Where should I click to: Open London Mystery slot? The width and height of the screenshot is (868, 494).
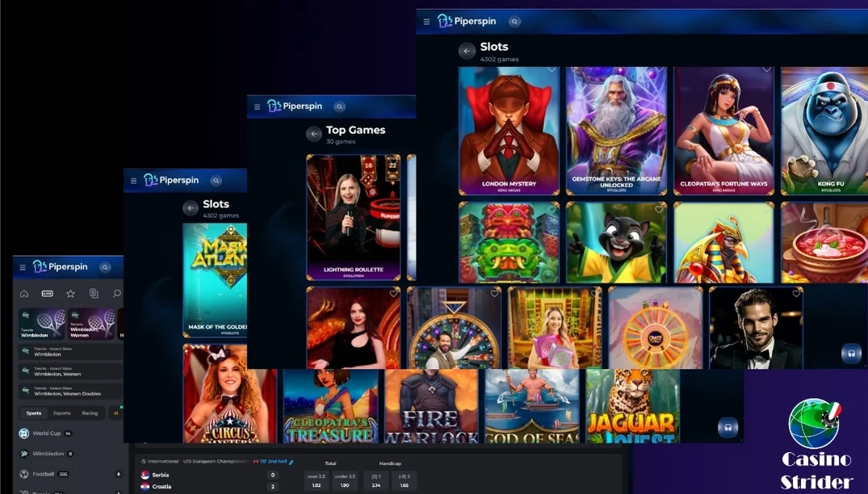coord(509,131)
